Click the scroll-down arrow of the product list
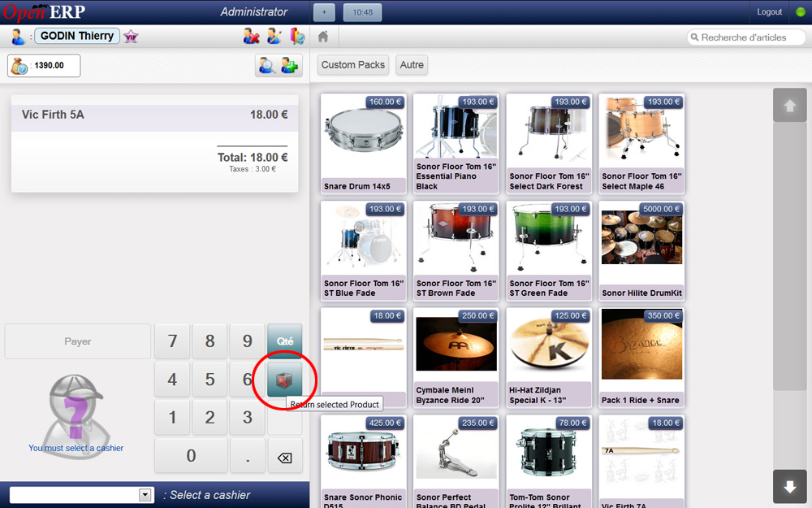Screen dimensions: 812x508 pyautogui.click(x=790, y=487)
